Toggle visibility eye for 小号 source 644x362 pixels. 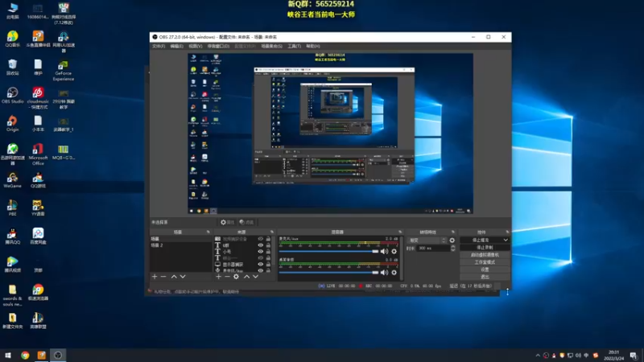pos(260,251)
